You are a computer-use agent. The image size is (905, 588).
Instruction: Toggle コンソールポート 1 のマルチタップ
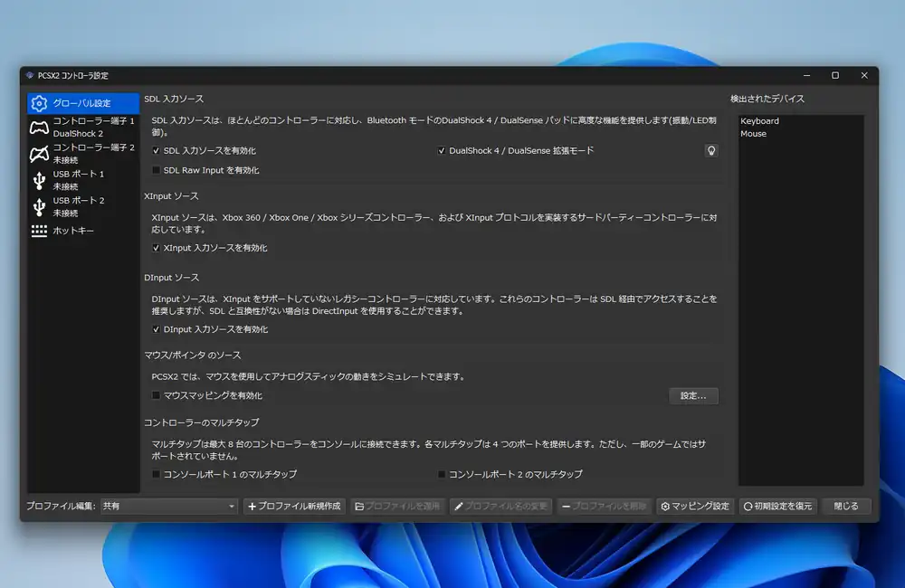click(x=156, y=474)
